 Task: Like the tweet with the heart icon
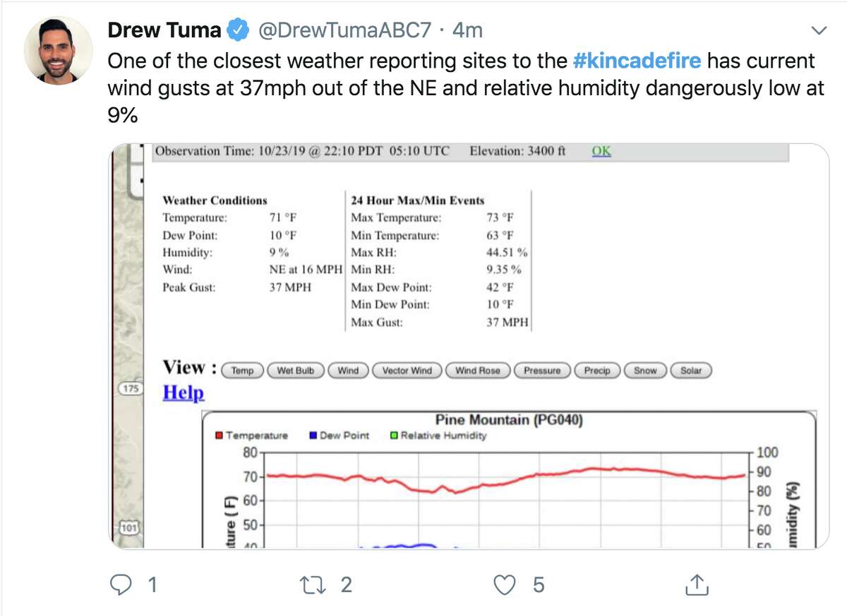[x=504, y=585]
